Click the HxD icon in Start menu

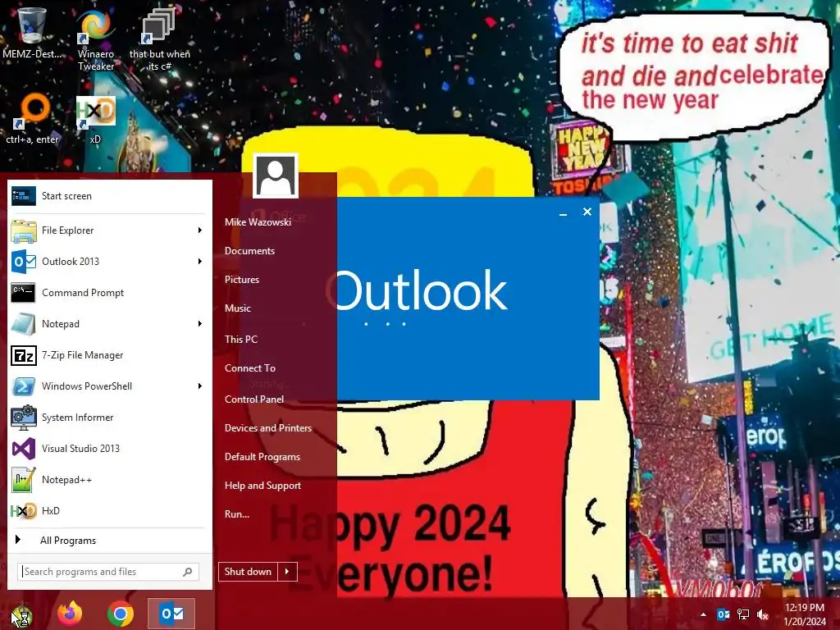pyautogui.click(x=24, y=511)
